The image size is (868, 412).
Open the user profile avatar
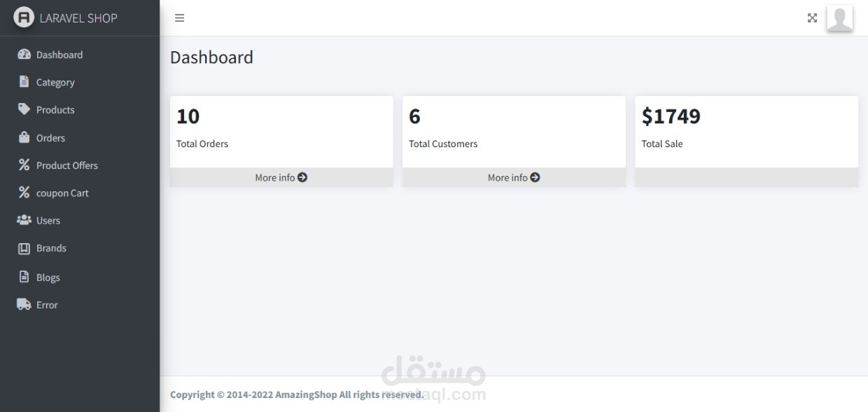click(839, 18)
